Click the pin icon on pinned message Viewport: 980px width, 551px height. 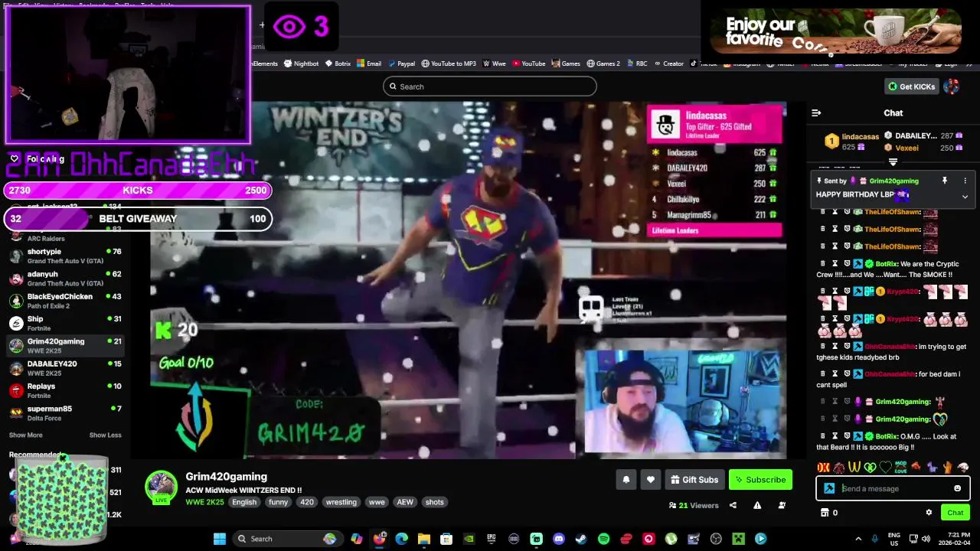pos(944,181)
